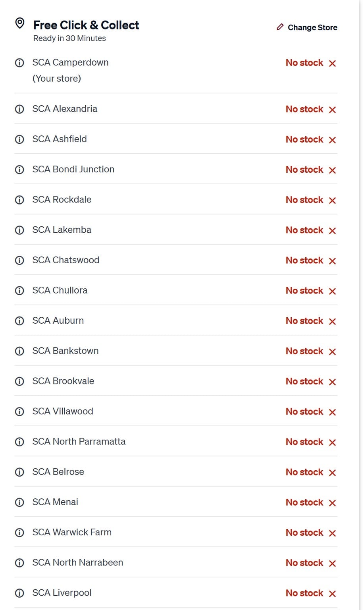Screen dimensions: 364x610
Task: Click the location pin icon
Action: click(19, 23)
